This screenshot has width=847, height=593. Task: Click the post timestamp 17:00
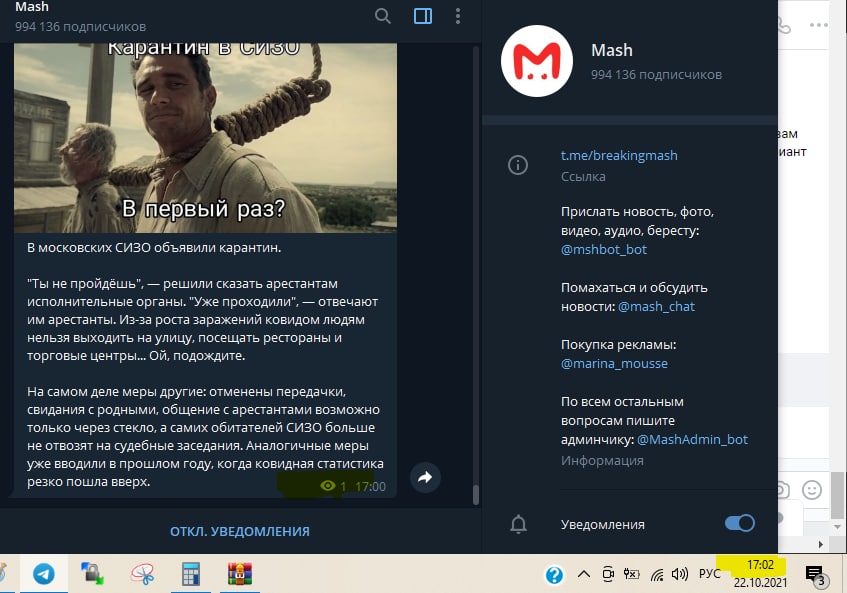click(371, 487)
